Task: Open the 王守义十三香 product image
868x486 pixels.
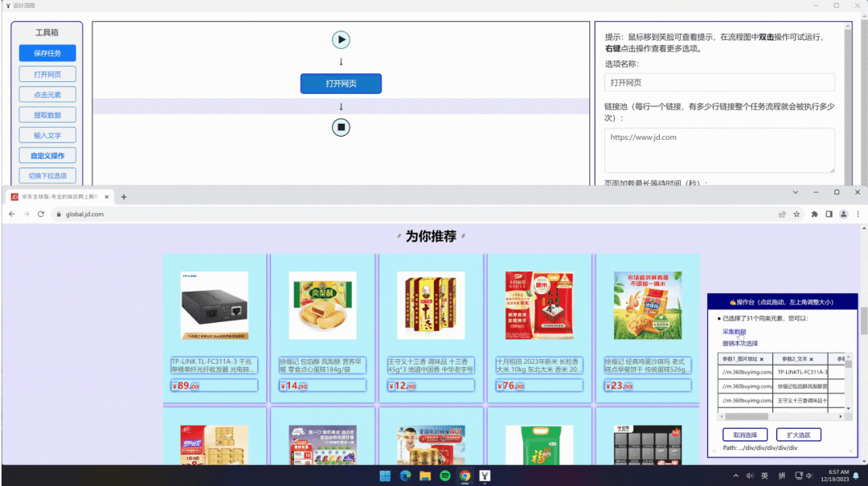Action: point(431,305)
